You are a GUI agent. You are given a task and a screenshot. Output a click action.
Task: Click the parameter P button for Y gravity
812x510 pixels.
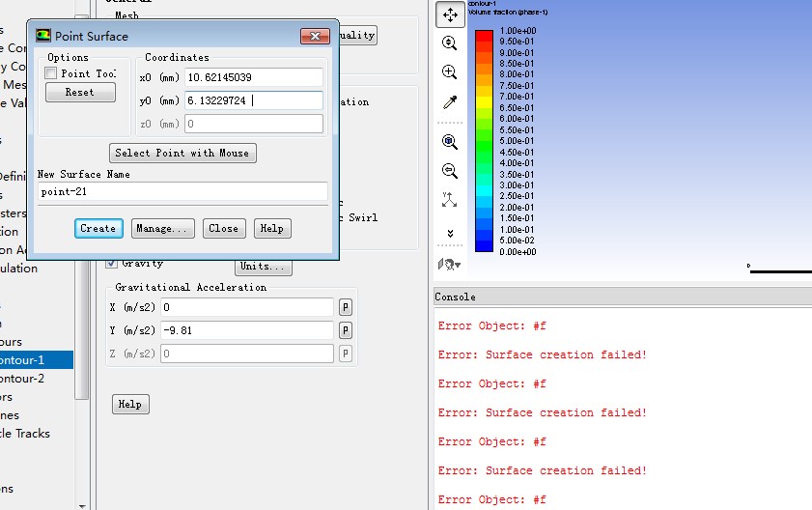pyautogui.click(x=346, y=330)
